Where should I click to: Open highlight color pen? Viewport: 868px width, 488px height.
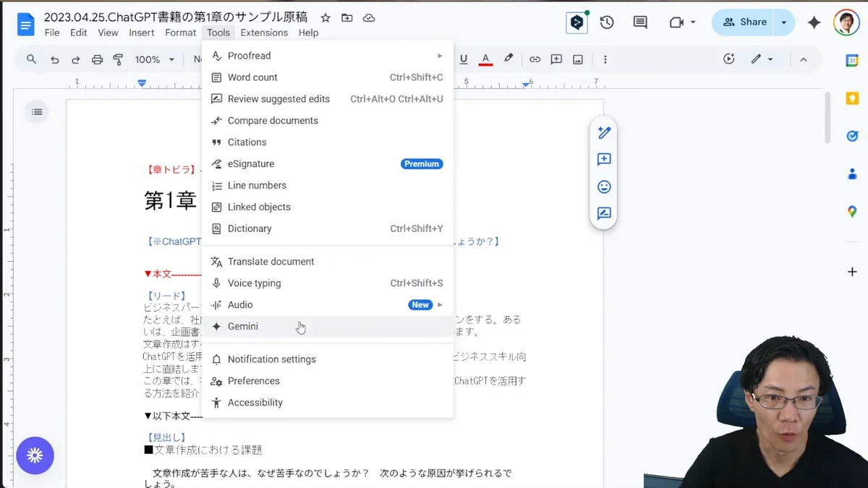click(509, 59)
